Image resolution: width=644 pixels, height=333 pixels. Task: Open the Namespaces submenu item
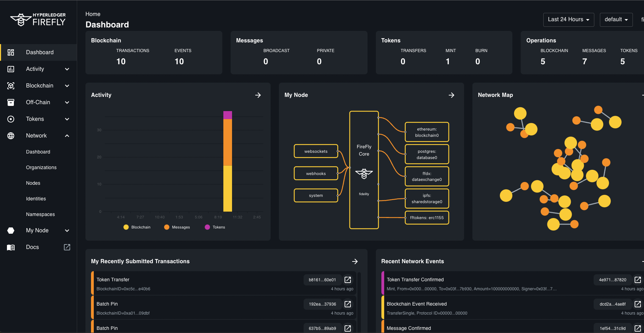(40, 215)
